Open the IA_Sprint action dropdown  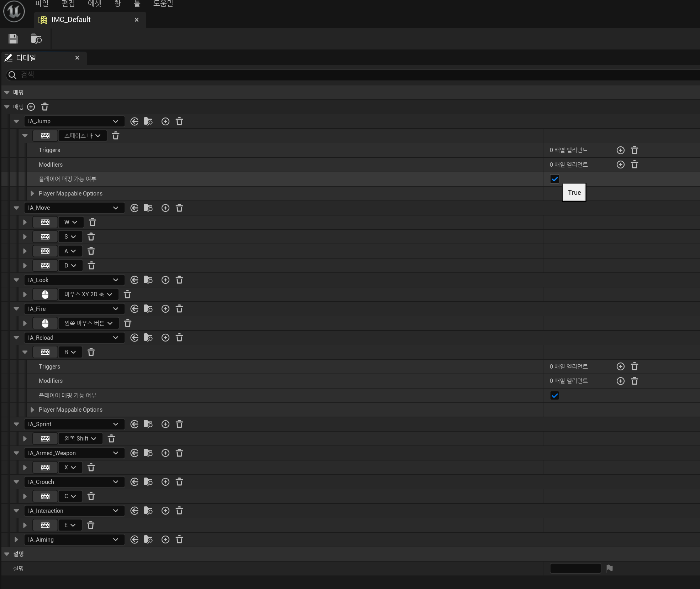point(74,424)
